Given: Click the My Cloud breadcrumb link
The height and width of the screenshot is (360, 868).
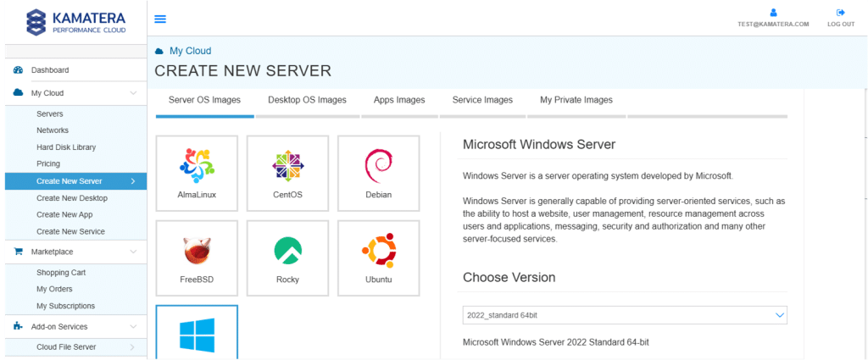Looking at the screenshot, I should 191,51.
